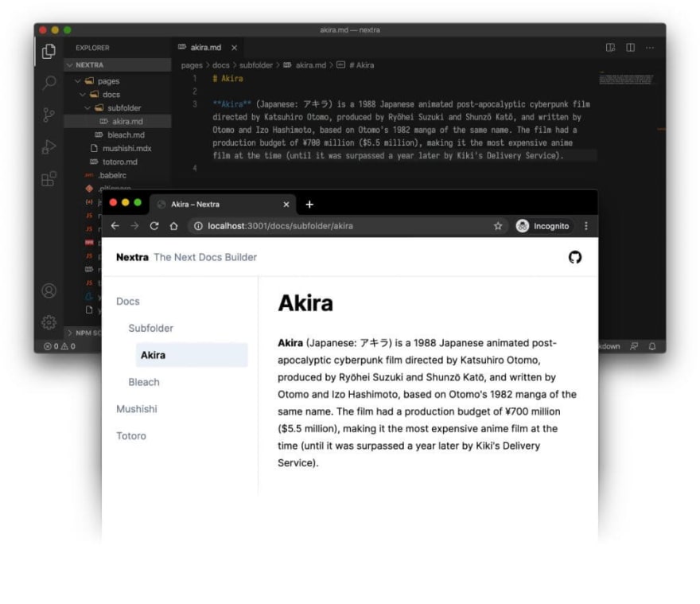
Task: Split the VS Code editor right
Action: pos(630,48)
